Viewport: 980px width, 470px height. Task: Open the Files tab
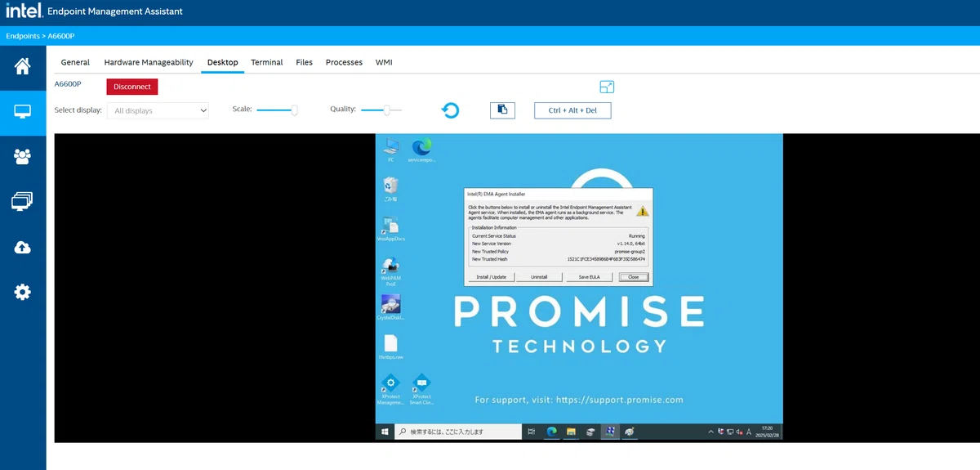click(305, 62)
